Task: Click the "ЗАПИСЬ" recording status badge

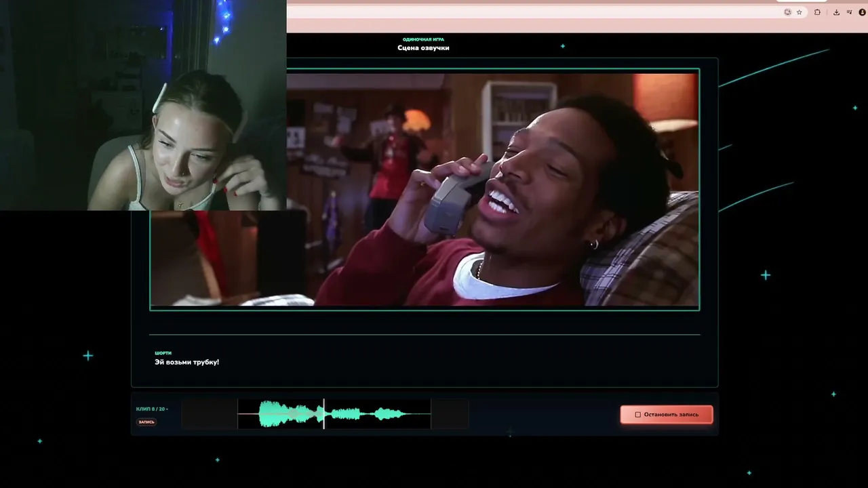Action: pyautogui.click(x=146, y=422)
